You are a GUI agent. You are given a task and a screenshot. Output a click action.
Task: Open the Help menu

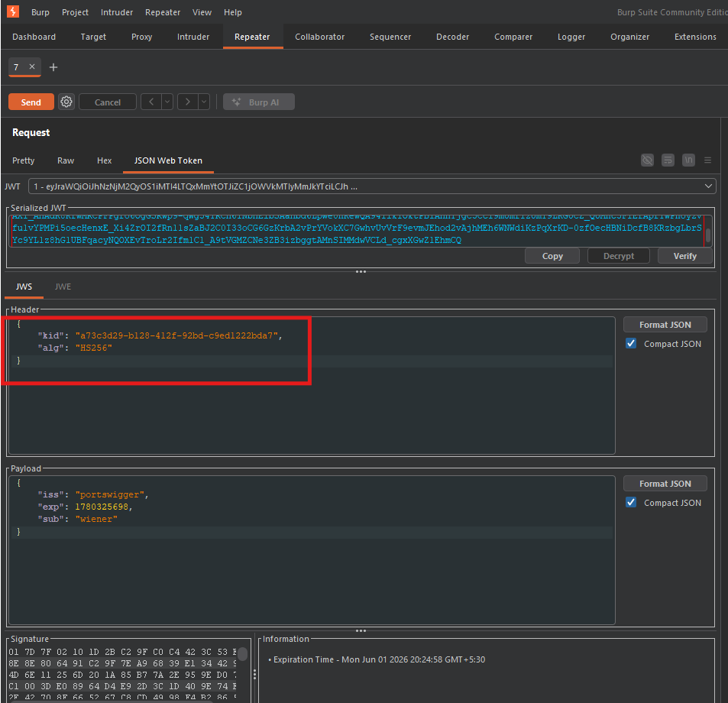tap(232, 12)
